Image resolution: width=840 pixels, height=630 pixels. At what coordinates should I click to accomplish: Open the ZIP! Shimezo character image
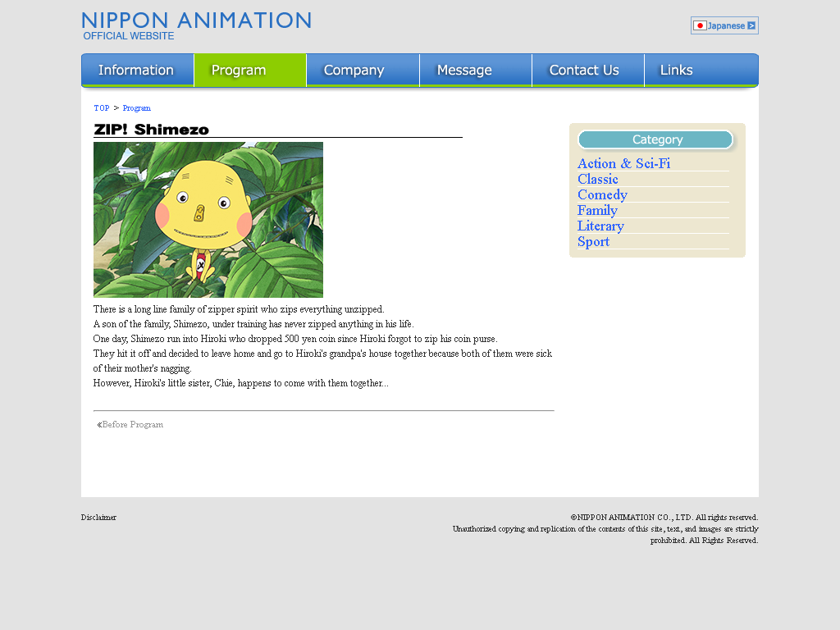click(208, 220)
